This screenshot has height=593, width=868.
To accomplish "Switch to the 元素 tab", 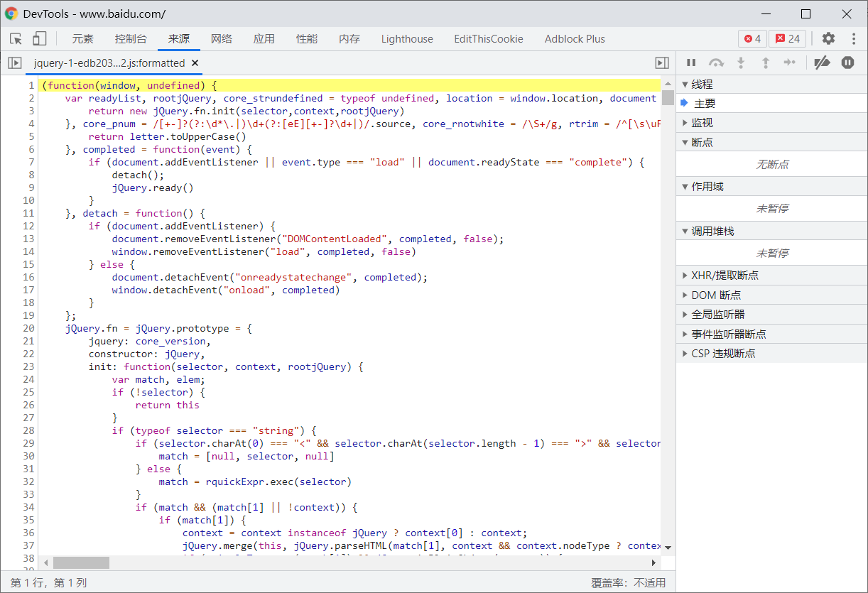I will point(82,39).
